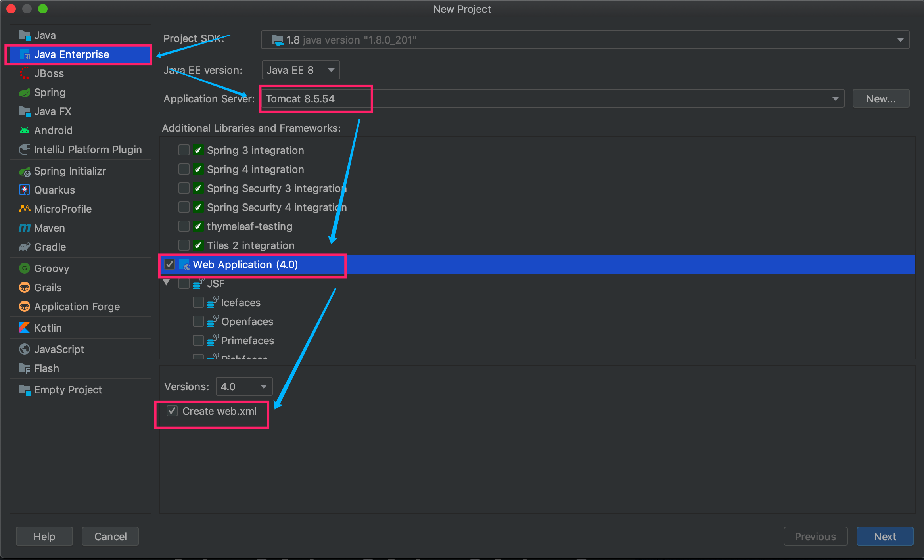The height and width of the screenshot is (560, 924).
Task: Click the Cancel button
Action: point(110,537)
